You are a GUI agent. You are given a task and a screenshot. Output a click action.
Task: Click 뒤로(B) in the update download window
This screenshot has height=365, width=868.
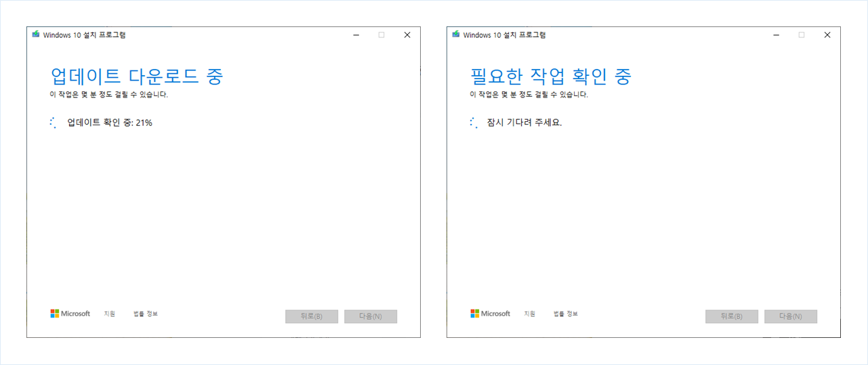point(312,316)
